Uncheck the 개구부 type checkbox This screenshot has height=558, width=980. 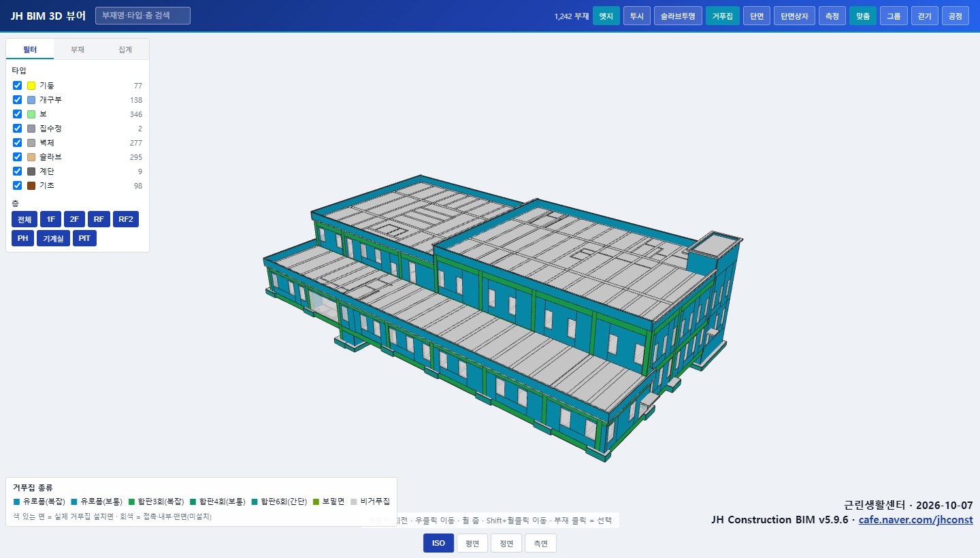pos(18,100)
